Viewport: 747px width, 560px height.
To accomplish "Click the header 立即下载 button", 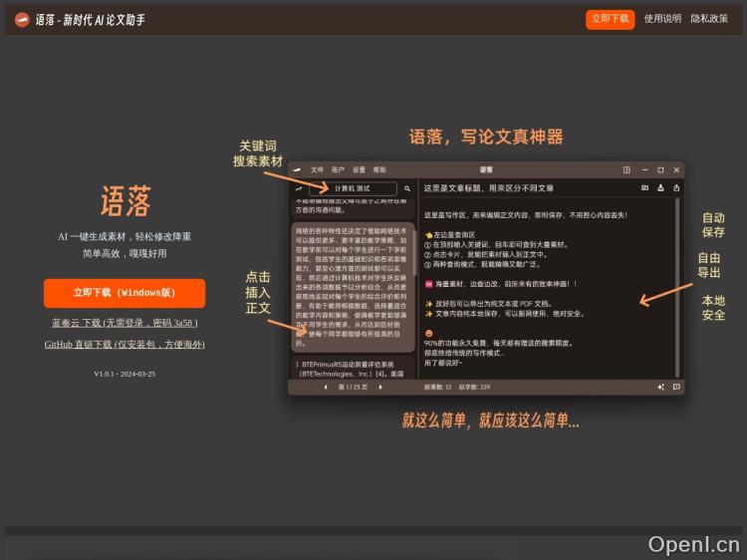I will pyautogui.click(x=610, y=19).
